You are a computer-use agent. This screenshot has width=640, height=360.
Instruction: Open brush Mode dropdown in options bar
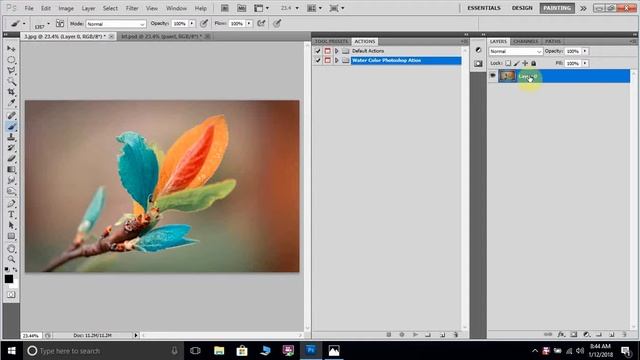[116, 24]
